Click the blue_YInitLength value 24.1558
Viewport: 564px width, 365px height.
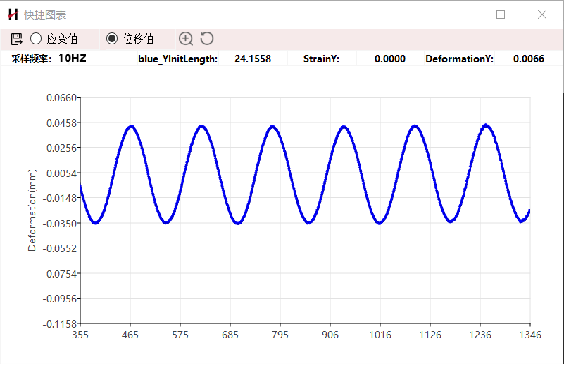click(253, 59)
